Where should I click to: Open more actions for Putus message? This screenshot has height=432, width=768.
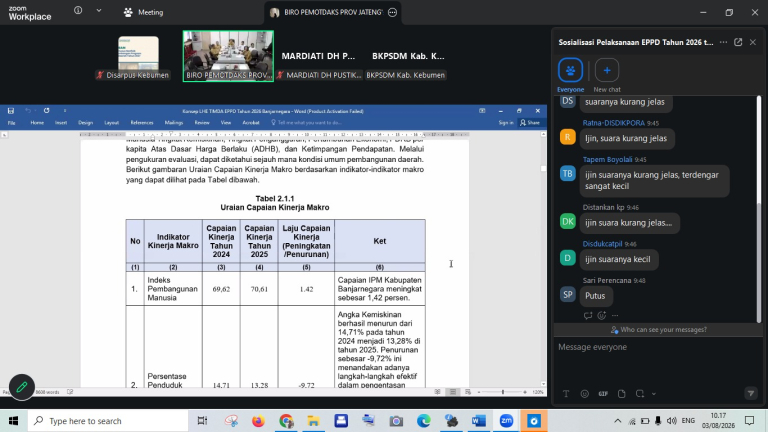point(615,315)
